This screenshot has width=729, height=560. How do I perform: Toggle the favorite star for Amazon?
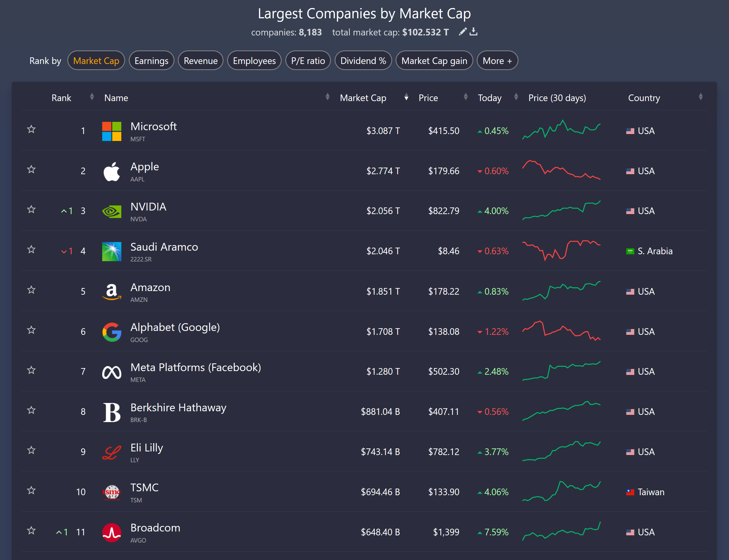coord(31,290)
